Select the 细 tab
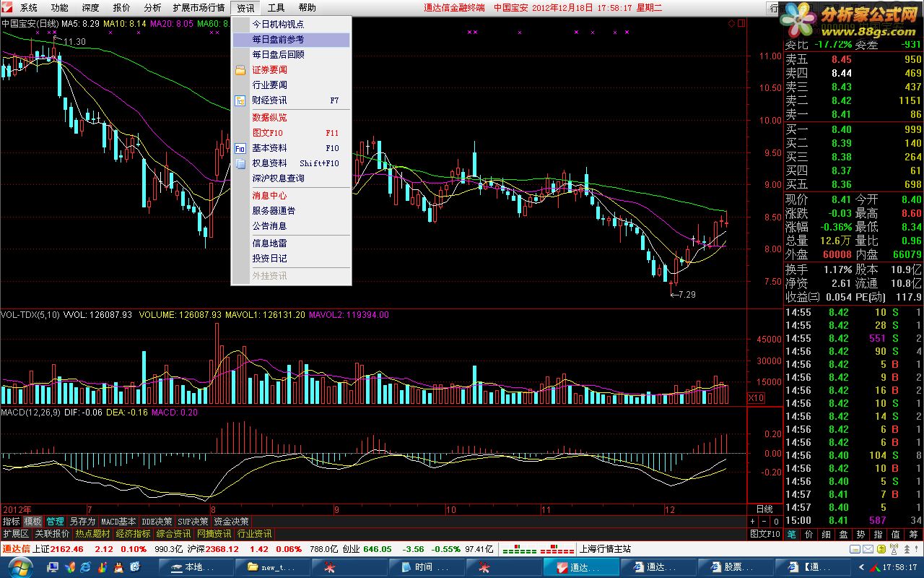This screenshot has width=924, height=578. click(827, 534)
